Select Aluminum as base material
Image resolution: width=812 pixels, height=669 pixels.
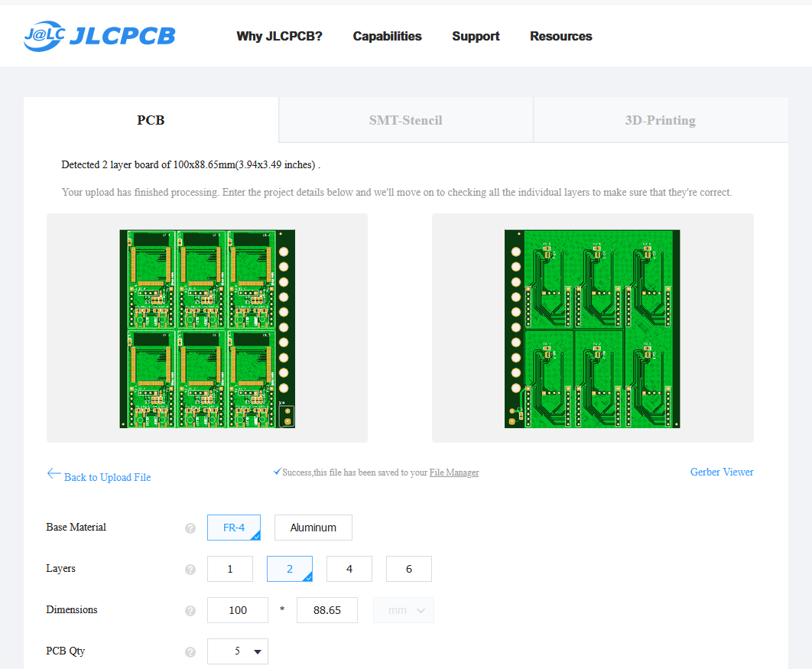coord(313,527)
